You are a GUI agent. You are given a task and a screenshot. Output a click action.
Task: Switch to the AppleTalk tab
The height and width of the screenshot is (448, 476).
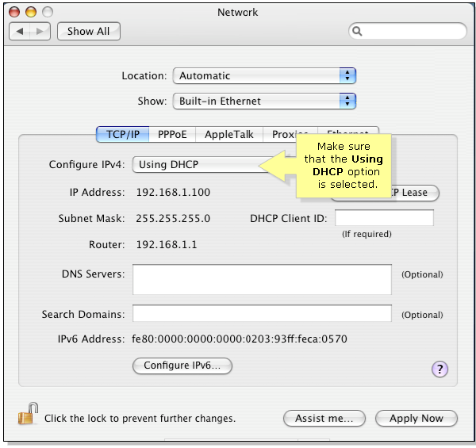229,134
